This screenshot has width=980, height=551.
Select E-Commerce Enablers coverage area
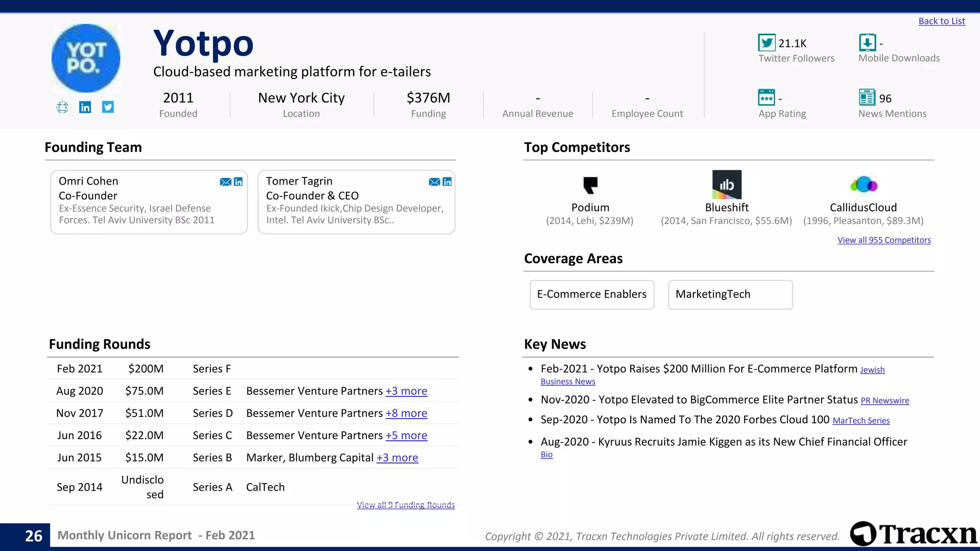(x=592, y=295)
